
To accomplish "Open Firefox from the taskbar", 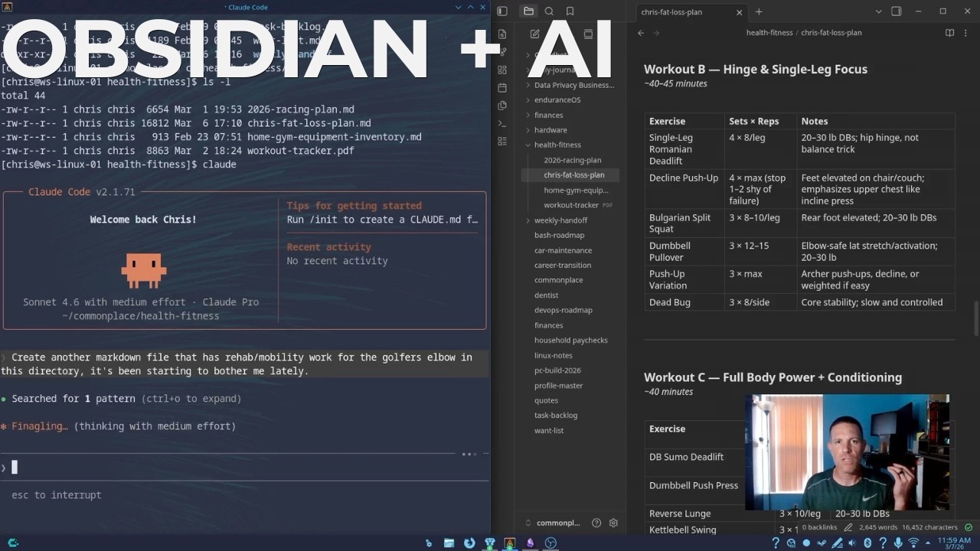I will pos(469,543).
